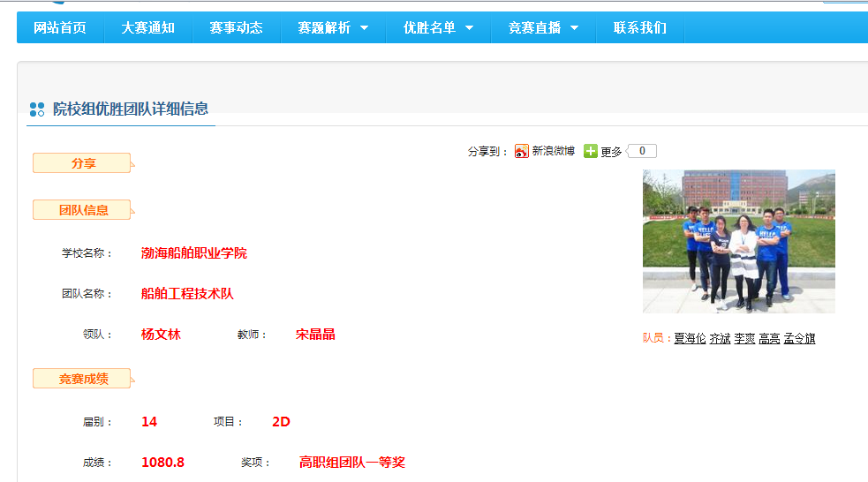Open team member 齐斌 link
Image resolution: width=868 pixels, height=482 pixels.
pyautogui.click(x=720, y=338)
